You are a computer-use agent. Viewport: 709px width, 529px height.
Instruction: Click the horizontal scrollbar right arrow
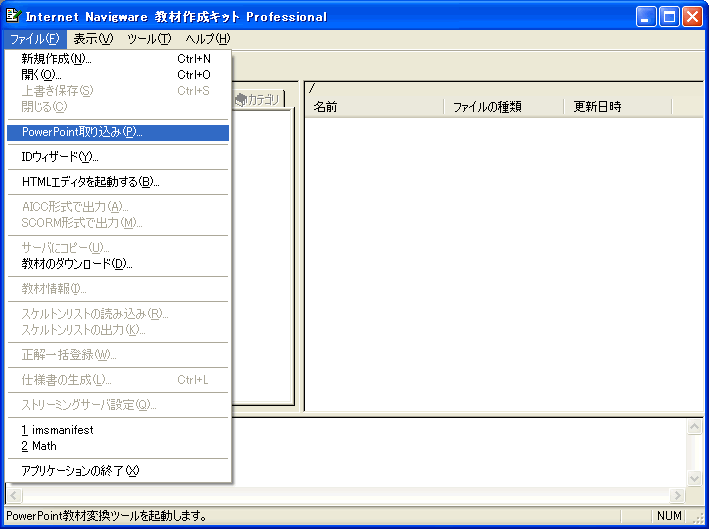(x=677, y=495)
